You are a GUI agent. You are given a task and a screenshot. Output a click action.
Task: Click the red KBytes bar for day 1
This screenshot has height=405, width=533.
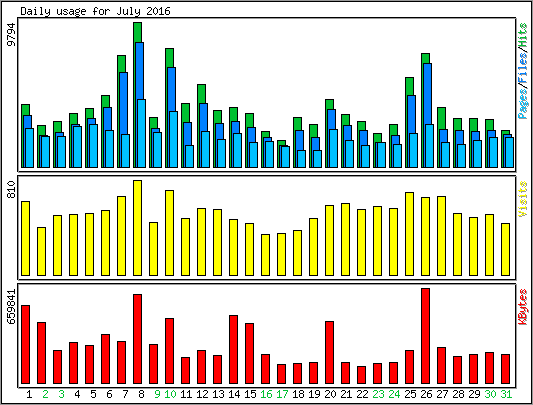(x=25, y=344)
